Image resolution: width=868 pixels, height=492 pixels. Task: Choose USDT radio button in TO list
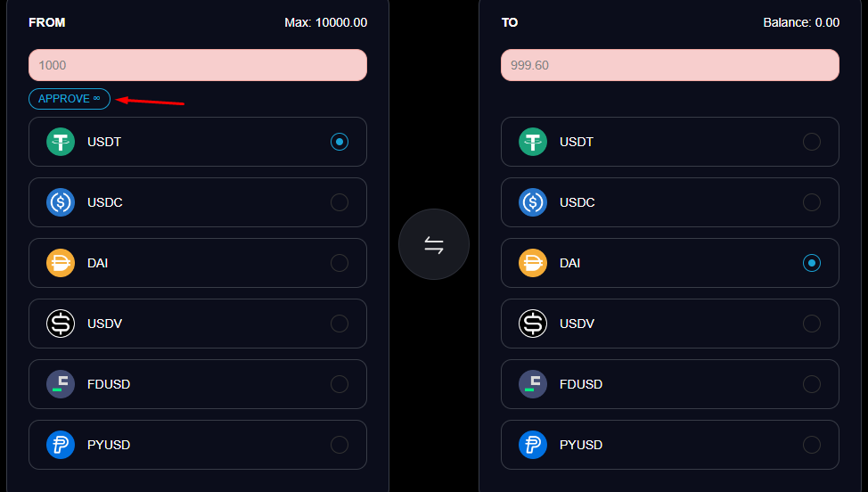(812, 142)
